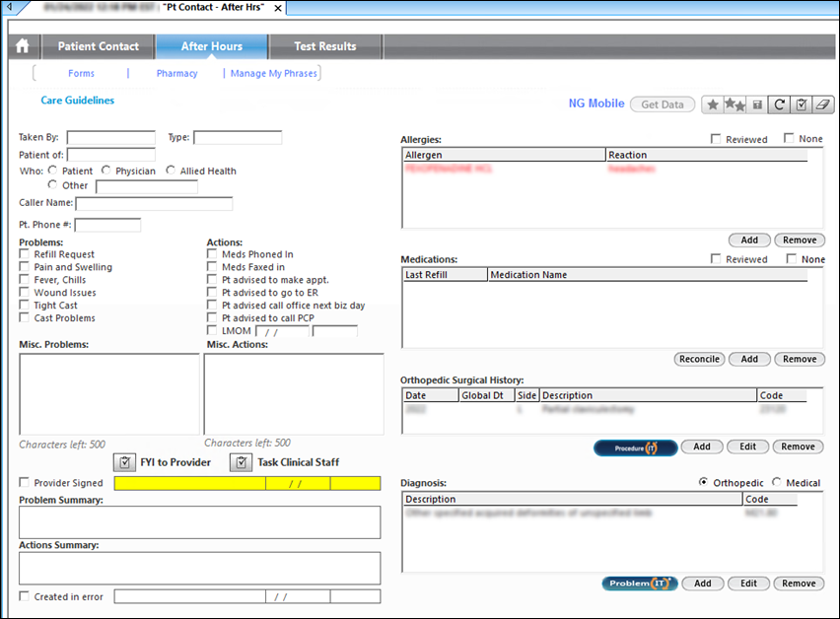The image size is (840, 619).
Task: Open Care Guidelines link
Action: point(78,101)
